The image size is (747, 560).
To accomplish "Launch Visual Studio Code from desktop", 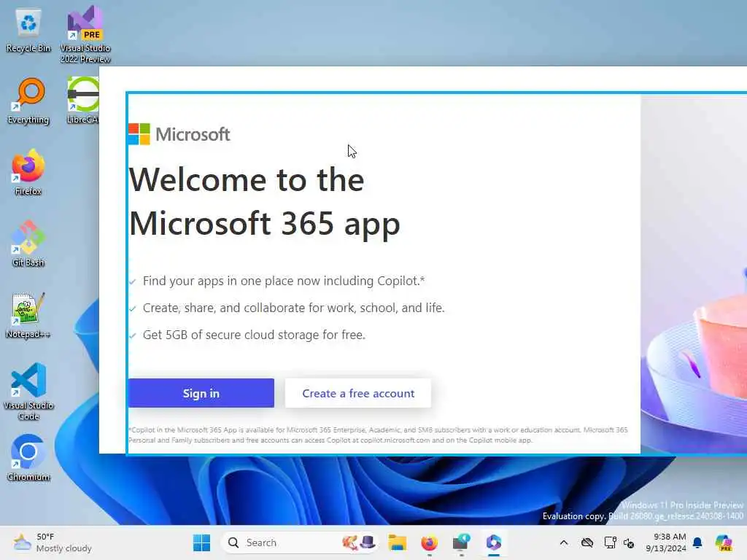I will 28,392.
